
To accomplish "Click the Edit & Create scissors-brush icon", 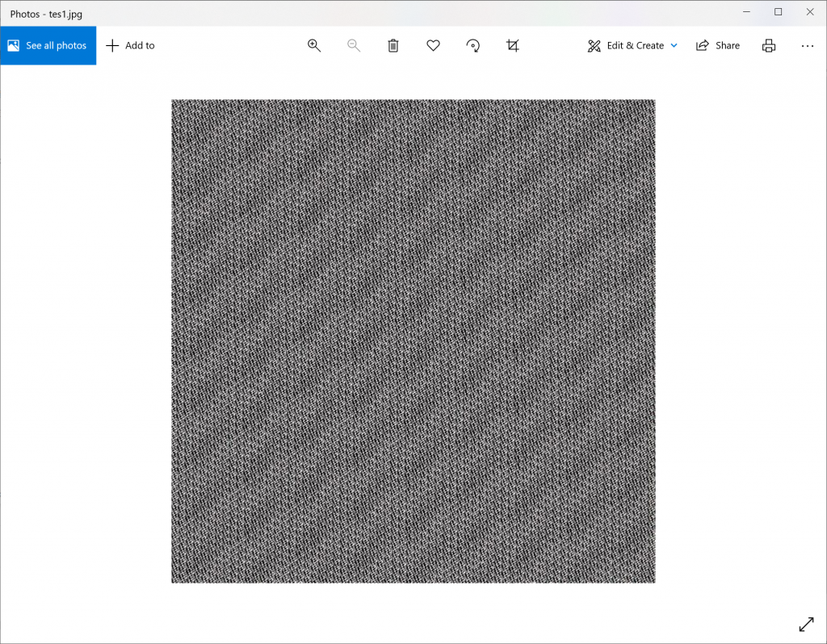I will pyautogui.click(x=594, y=46).
